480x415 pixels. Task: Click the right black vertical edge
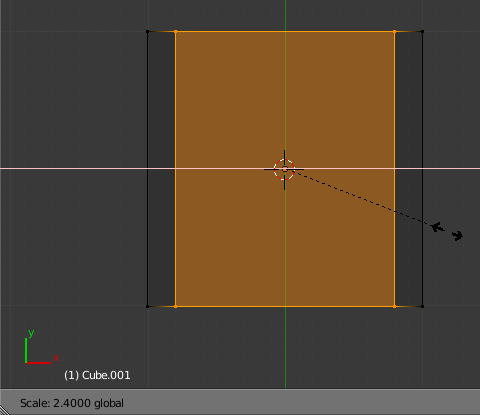coord(422,100)
